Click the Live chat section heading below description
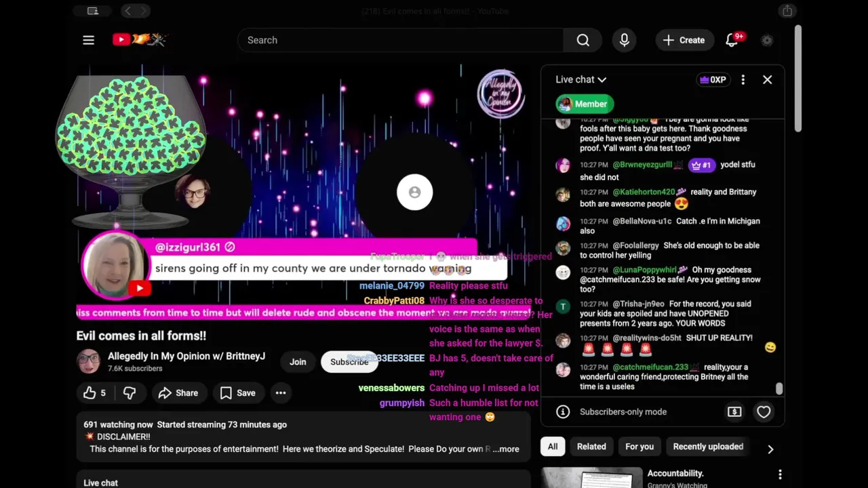Viewport: 868px width, 488px height. [100, 483]
